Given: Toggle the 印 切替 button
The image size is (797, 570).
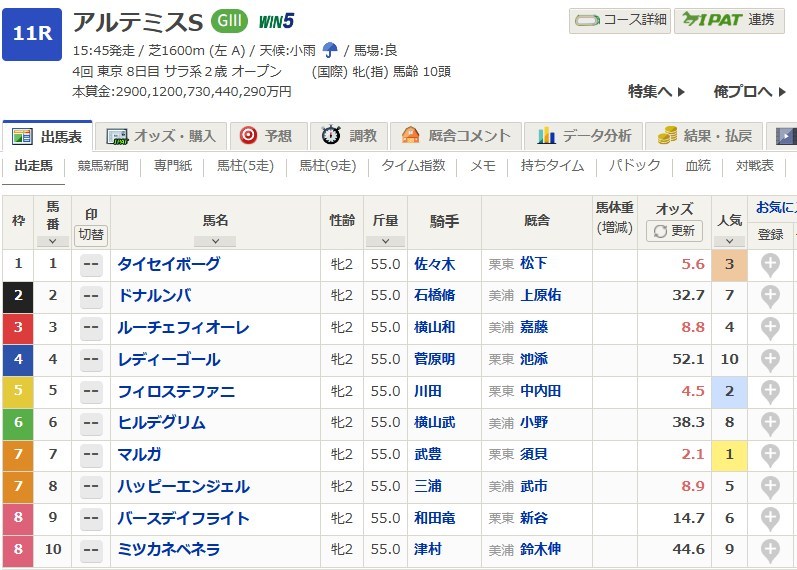Looking at the screenshot, I should (x=91, y=234).
